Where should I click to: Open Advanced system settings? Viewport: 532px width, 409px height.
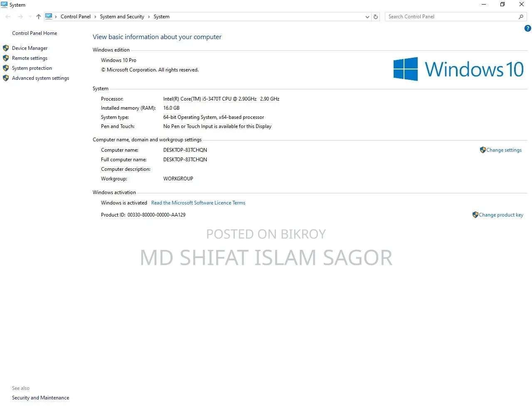tap(41, 78)
